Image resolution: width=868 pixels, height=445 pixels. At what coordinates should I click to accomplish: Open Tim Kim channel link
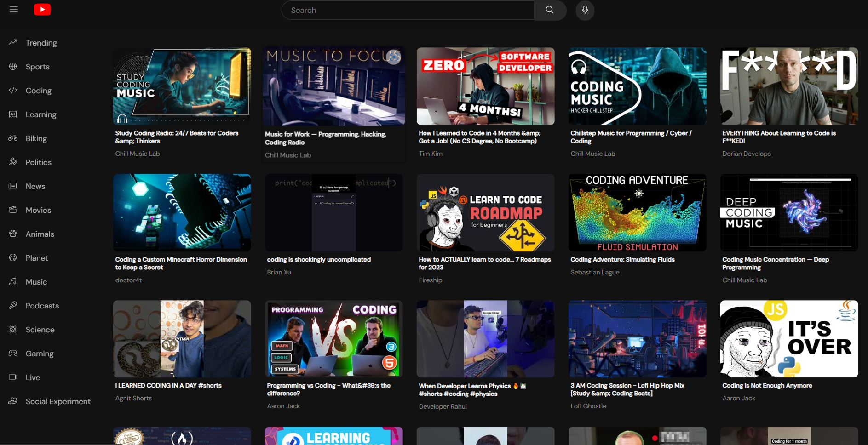(431, 154)
